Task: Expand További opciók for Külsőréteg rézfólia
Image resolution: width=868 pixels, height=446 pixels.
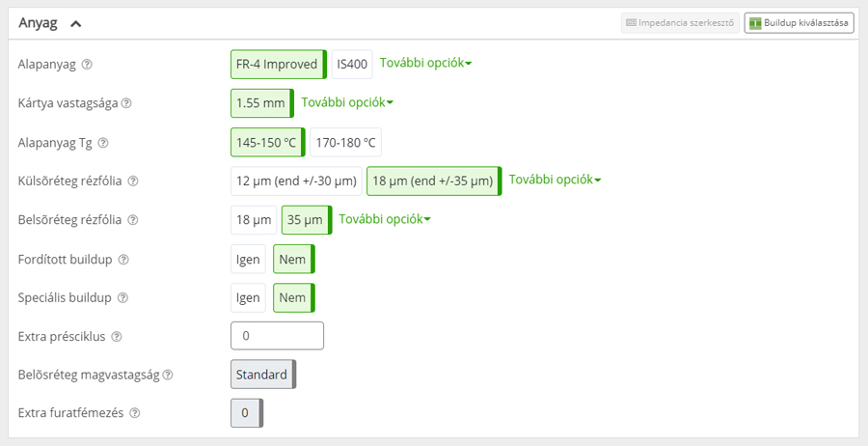Action: click(x=555, y=181)
